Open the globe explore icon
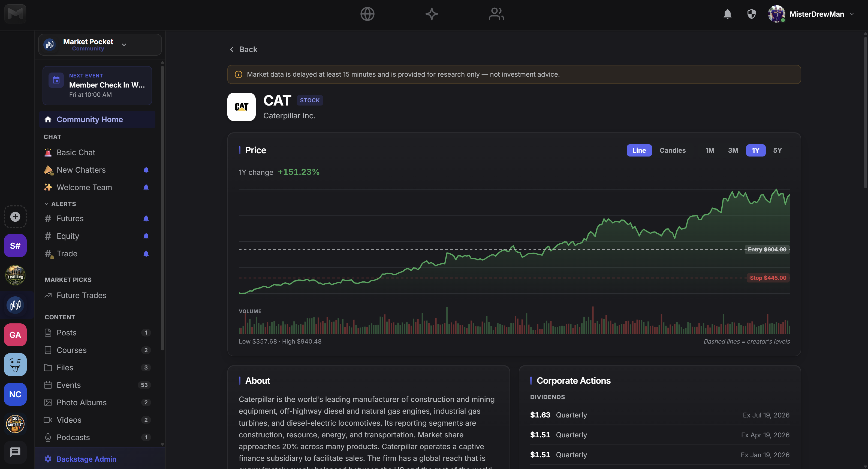Viewport: 868px width, 469px height. (367, 14)
